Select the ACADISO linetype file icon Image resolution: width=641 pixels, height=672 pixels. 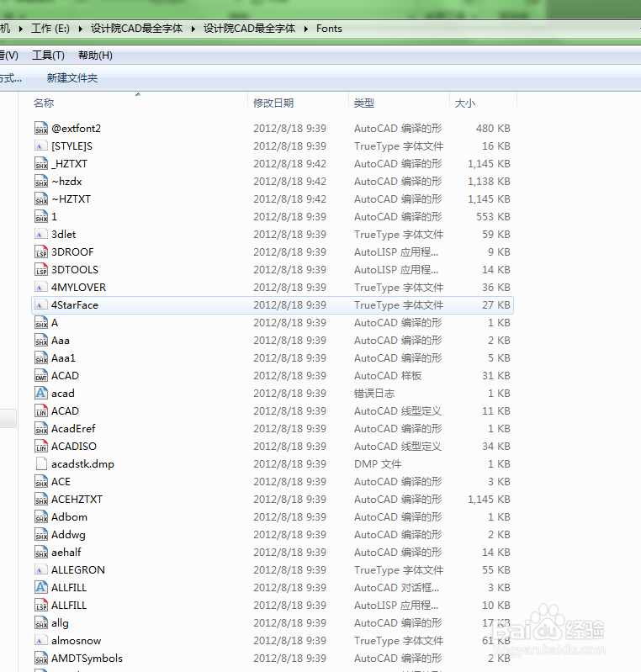coord(41,446)
